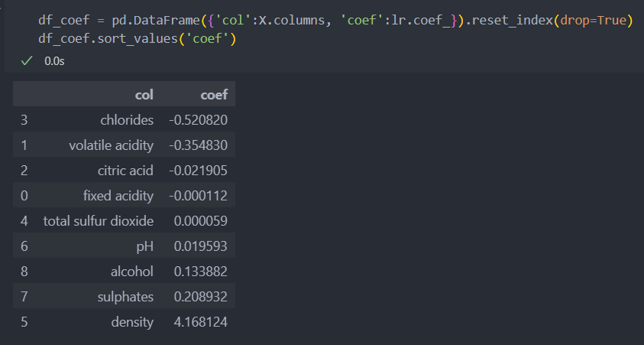Click coefficient value 0.000059
This screenshot has height=345, width=644.
[x=200, y=221]
